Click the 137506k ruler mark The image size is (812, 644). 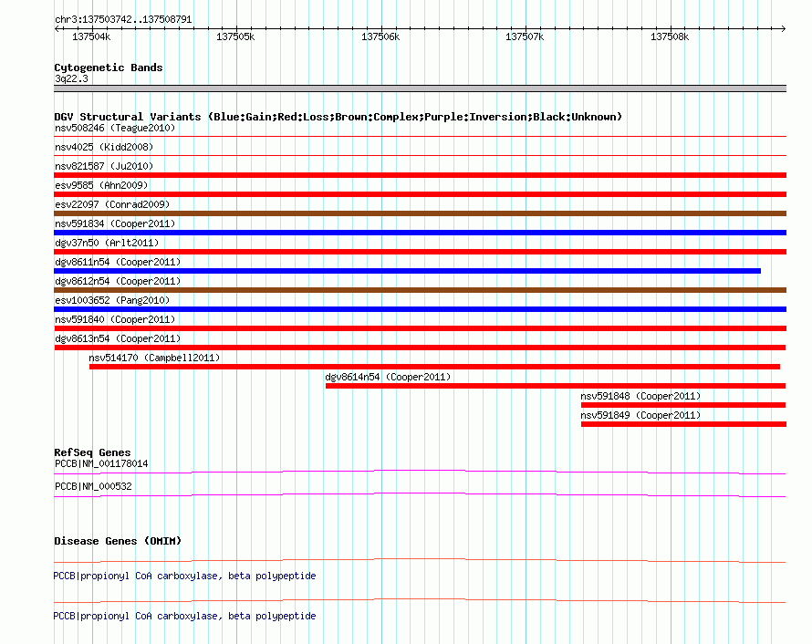[x=380, y=36]
